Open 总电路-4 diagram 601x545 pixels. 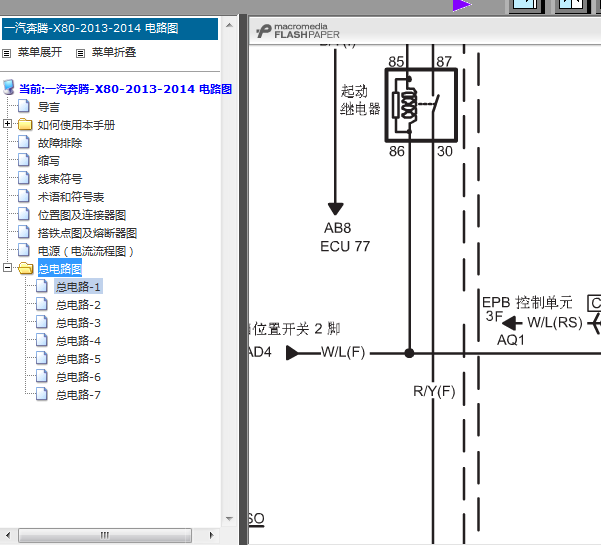tap(78, 341)
